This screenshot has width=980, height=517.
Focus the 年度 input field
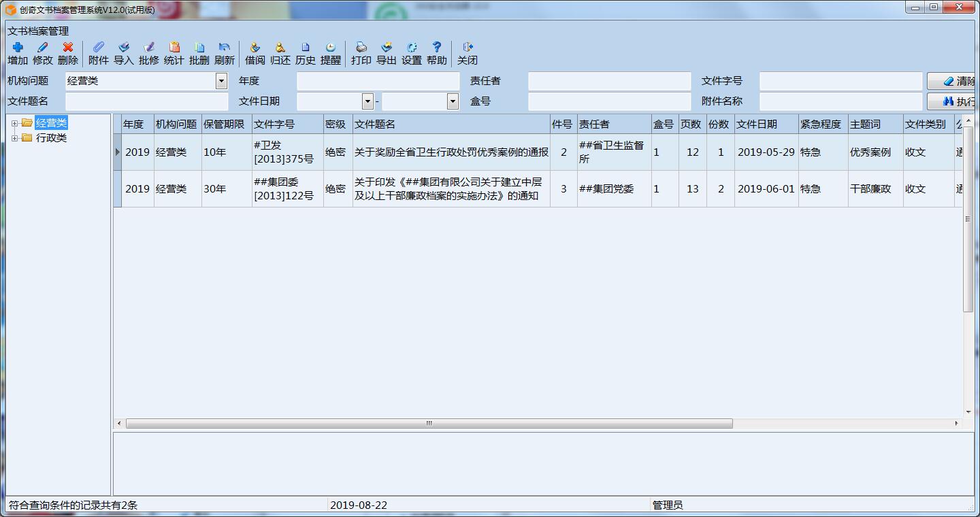coord(378,82)
